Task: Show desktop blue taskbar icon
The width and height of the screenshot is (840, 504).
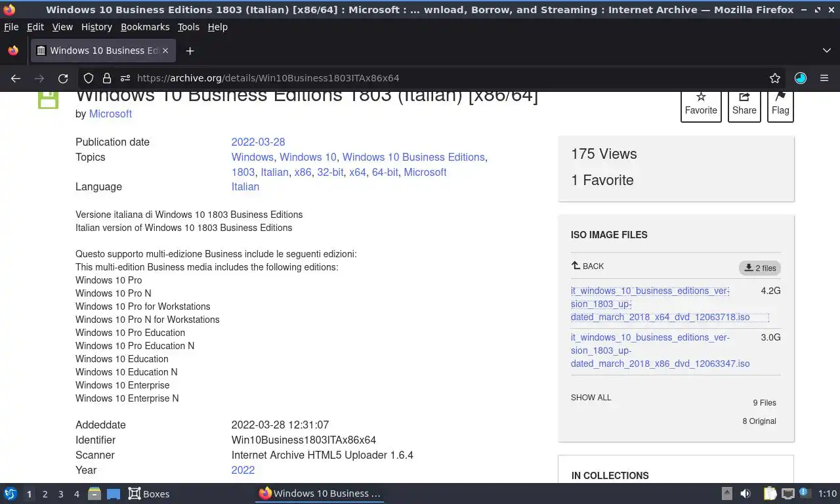Action: pos(113,493)
